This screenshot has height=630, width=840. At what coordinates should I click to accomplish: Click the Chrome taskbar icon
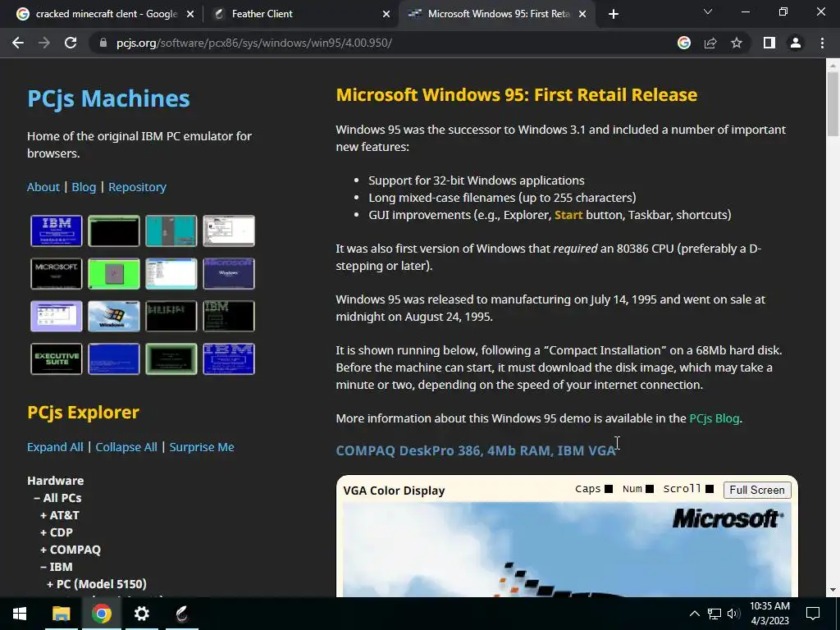[x=101, y=614]
